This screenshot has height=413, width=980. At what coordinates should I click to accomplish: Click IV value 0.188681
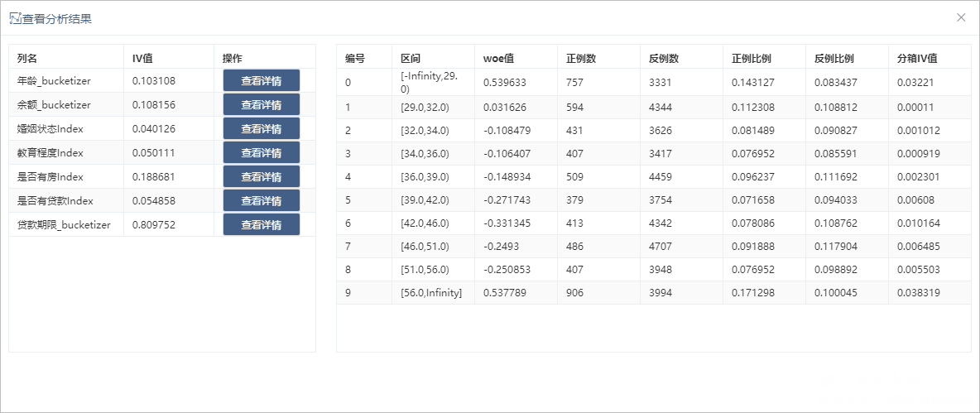coord(154,177)
